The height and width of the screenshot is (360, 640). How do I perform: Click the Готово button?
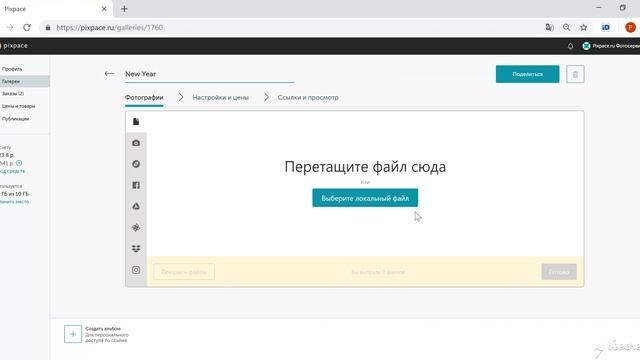559,272
